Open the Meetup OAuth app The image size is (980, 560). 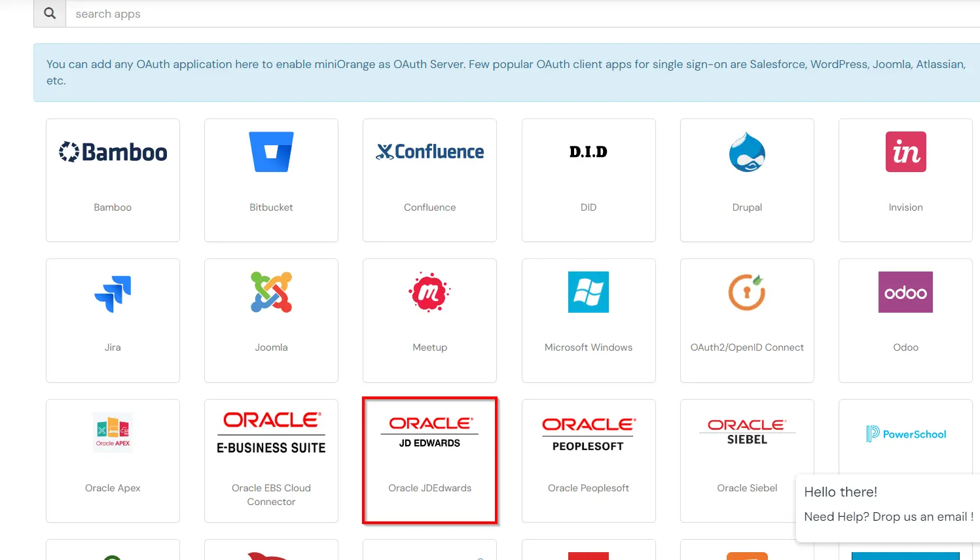[429, 321]
